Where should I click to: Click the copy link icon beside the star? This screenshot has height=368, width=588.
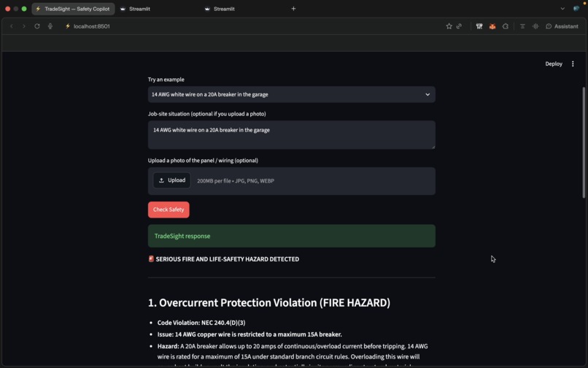[x=459, y=26]
